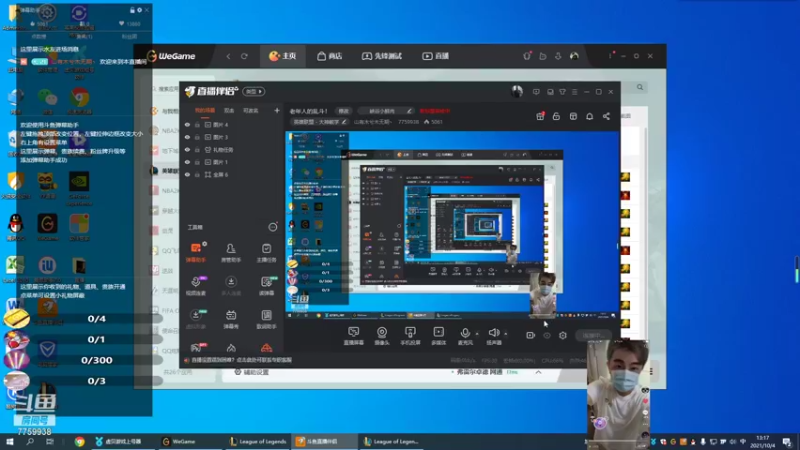This screenshot has height=450, width=800.
Task: Add phone screen-cast source
Action: point(410,336)
